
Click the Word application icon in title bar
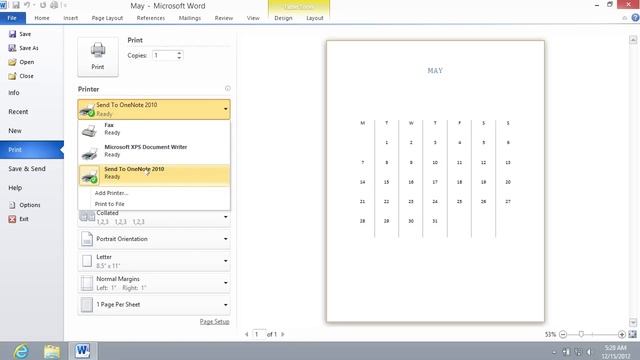pyautogui.click(x=3, y=5)
